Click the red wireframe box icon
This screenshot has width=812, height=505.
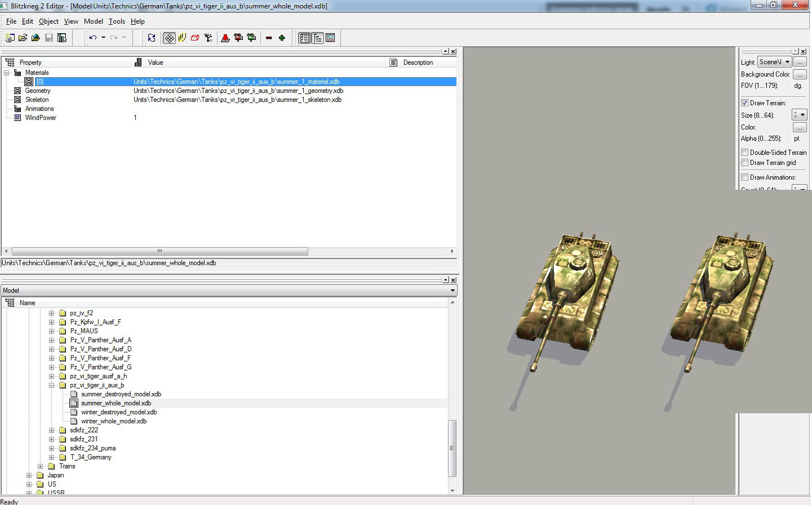tap(195, 38)
